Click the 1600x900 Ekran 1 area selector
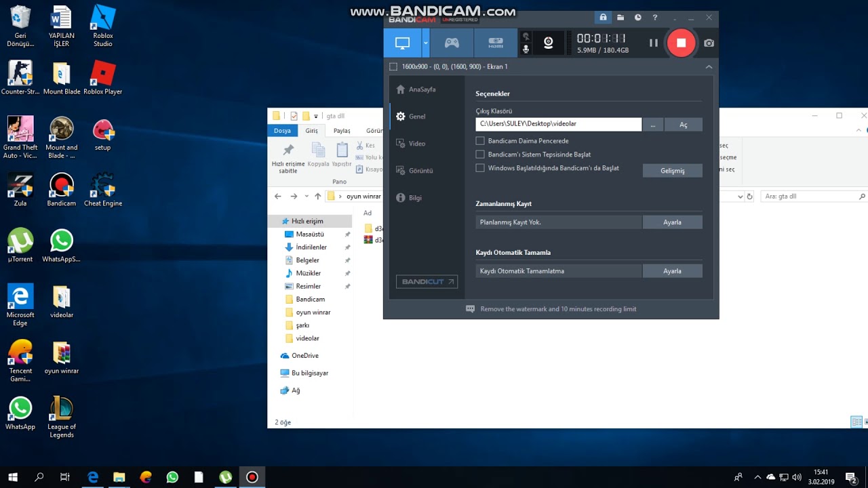The height and width of the screenshot is (488, 868). tap(448, 66)
